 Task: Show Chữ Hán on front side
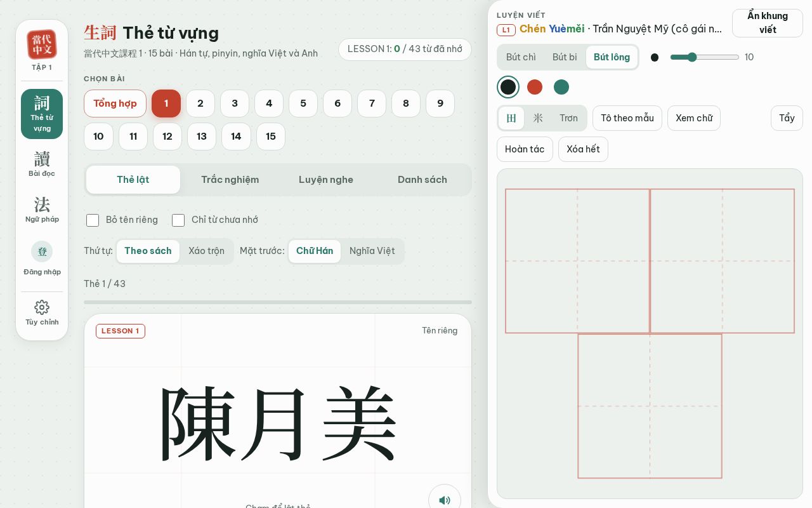point(315,251)
